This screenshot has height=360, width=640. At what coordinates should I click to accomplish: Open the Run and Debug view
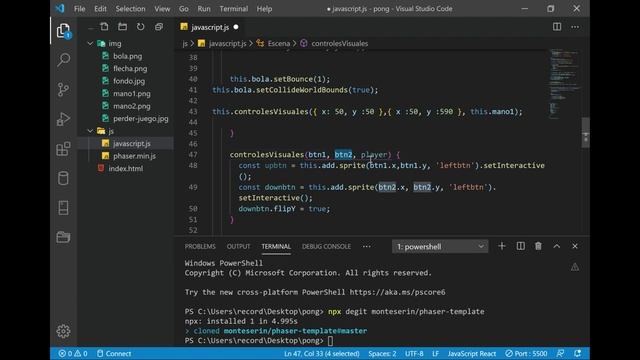tap(63, 119)
